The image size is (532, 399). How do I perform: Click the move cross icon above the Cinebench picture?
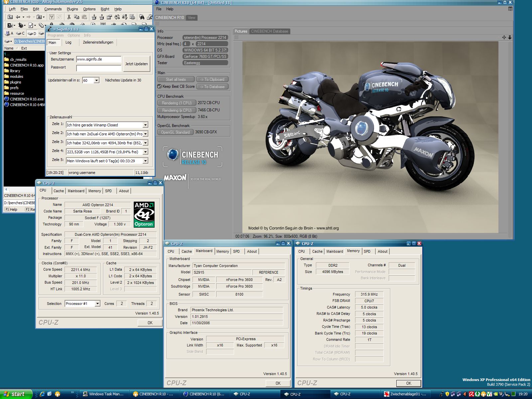point(504,37)
